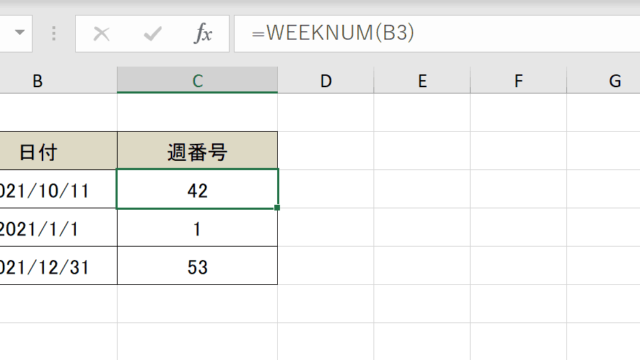Click the Enter checkmark formula bar icon
The height and width of the screenshot is (360, 640).
153,34
